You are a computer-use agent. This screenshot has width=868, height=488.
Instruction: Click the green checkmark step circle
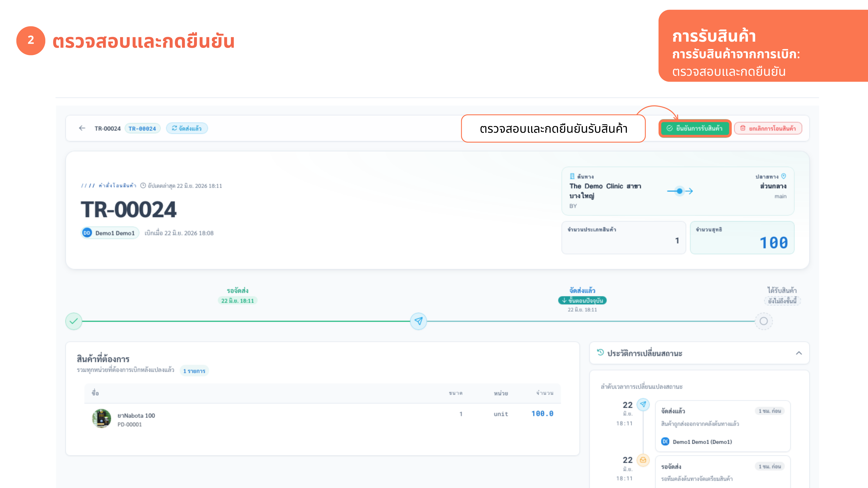(74, 321)
